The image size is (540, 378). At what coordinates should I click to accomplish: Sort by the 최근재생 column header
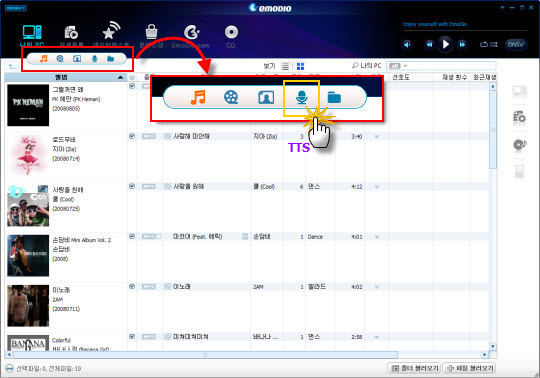[x=485, y=77]
